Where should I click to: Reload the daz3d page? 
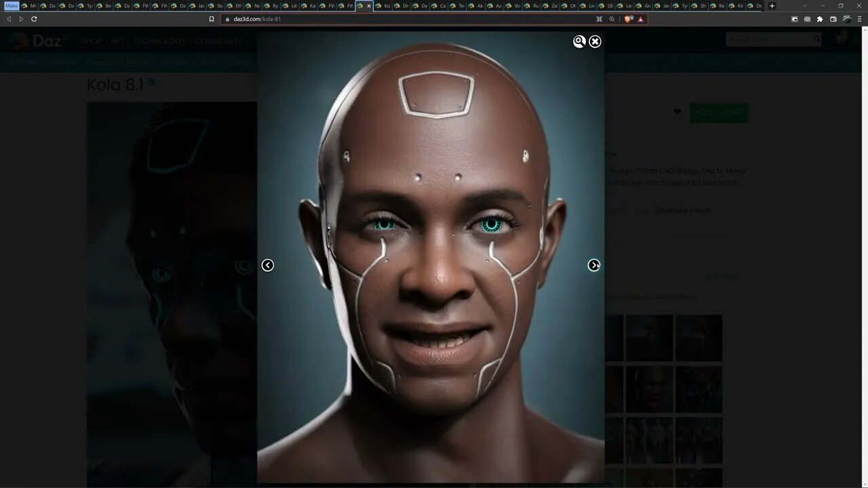pos(34,19)
